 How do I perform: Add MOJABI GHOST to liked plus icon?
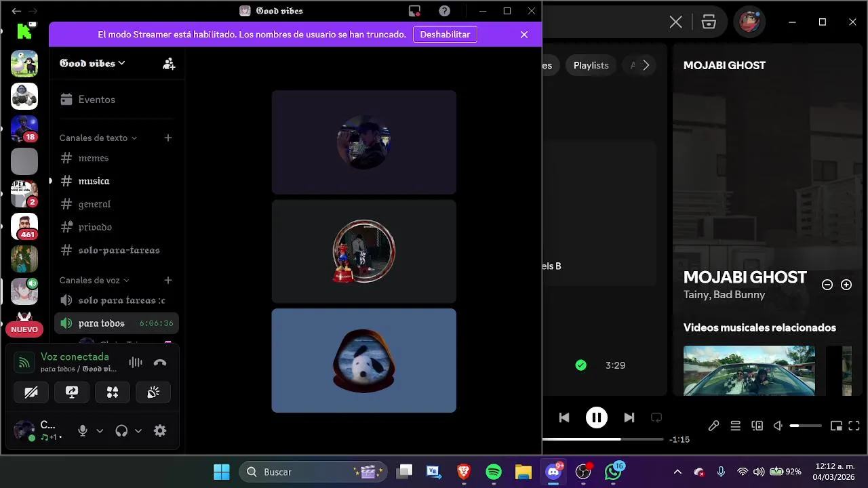click(x=846, y=285)
